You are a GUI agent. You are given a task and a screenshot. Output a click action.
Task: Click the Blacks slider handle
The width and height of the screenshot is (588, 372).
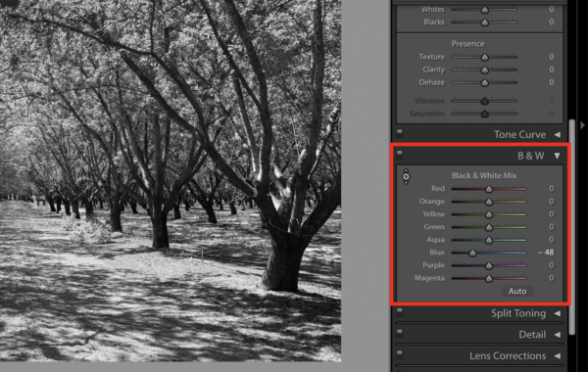(485, 23)
